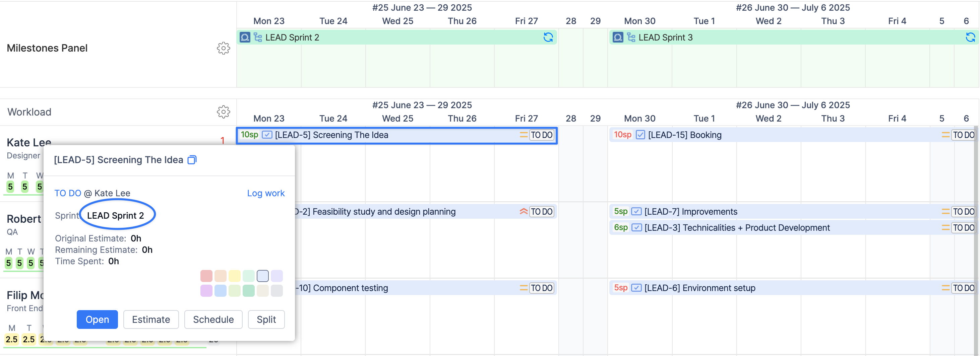The height and width of the screenshot is (356, 980).
Task: Toggle the checkbox on [LEAD-5] Screening The Idea
Action: 266,135
